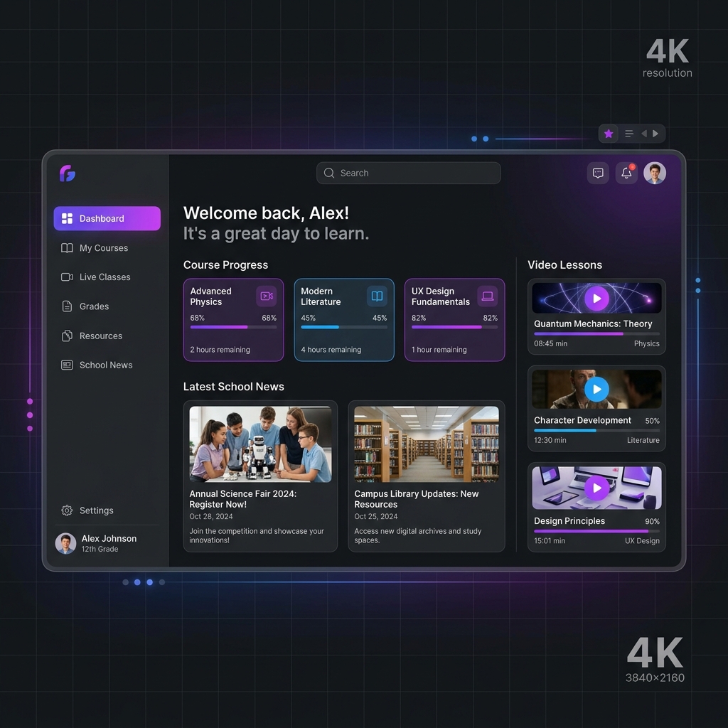Screen dimensions: 728x728
Task: Open the Science Fair news photo
Action: pos(260,444)
